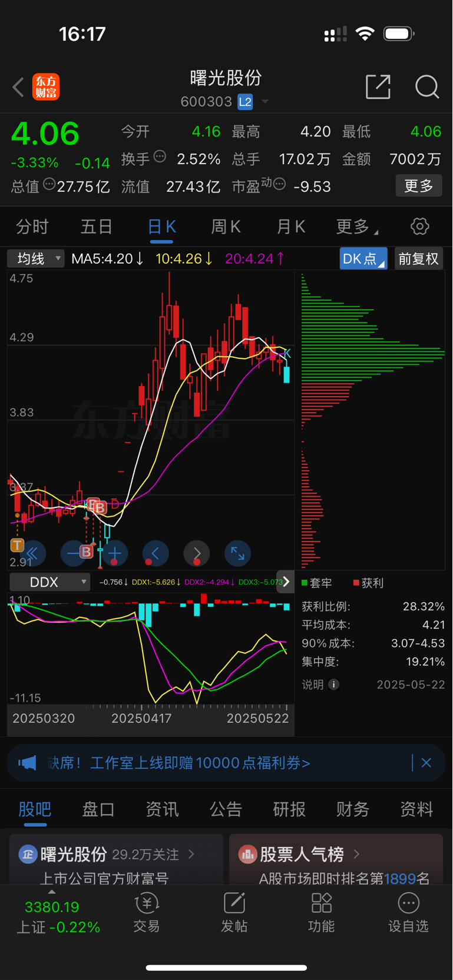
Task: Open 功能 functions icon
Action: click(x=322, y=912)
